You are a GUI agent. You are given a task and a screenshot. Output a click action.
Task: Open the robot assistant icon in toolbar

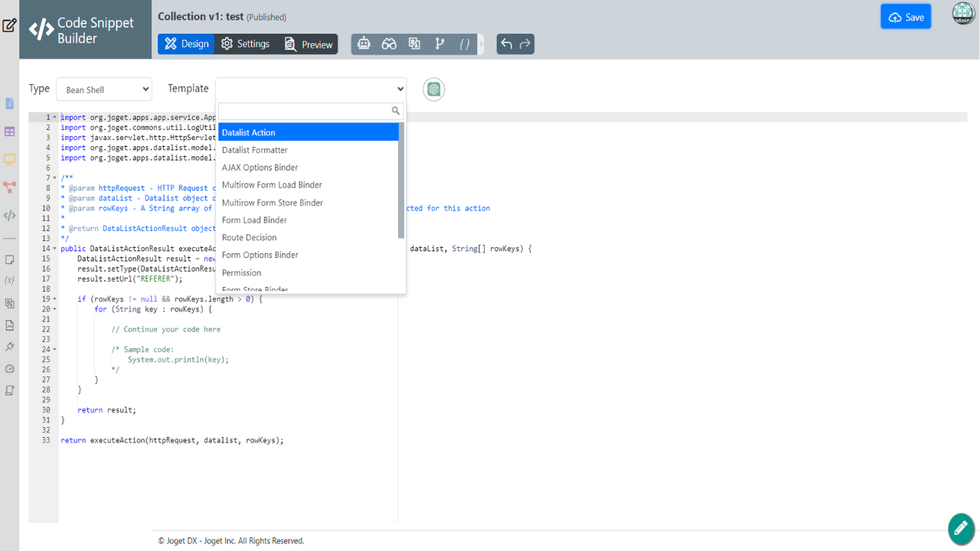[x=364, y=44]
